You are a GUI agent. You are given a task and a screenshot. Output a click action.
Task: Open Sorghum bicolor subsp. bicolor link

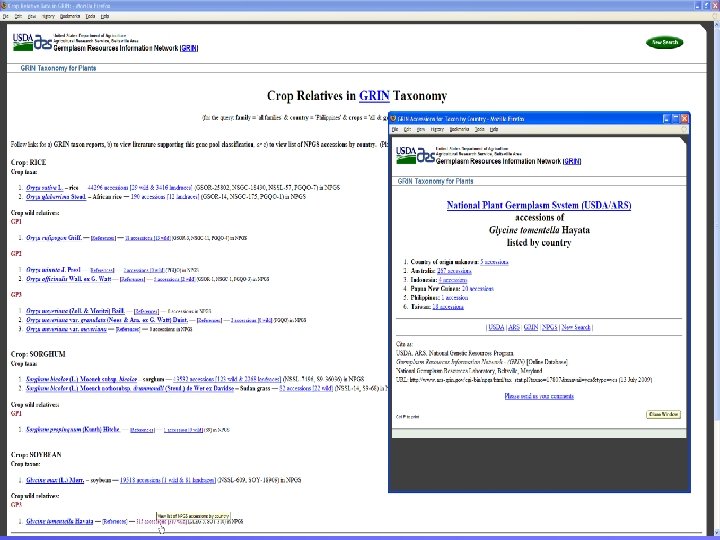[x=82, y=379]
